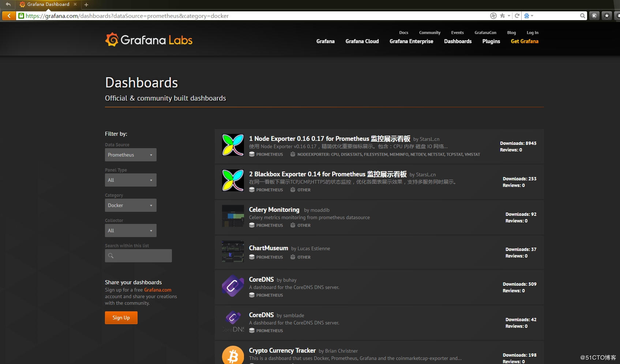The width and height of the screenshot is (620, 364).
Task: Click the Grafana Labs logo
Action: tap(149, 39)
